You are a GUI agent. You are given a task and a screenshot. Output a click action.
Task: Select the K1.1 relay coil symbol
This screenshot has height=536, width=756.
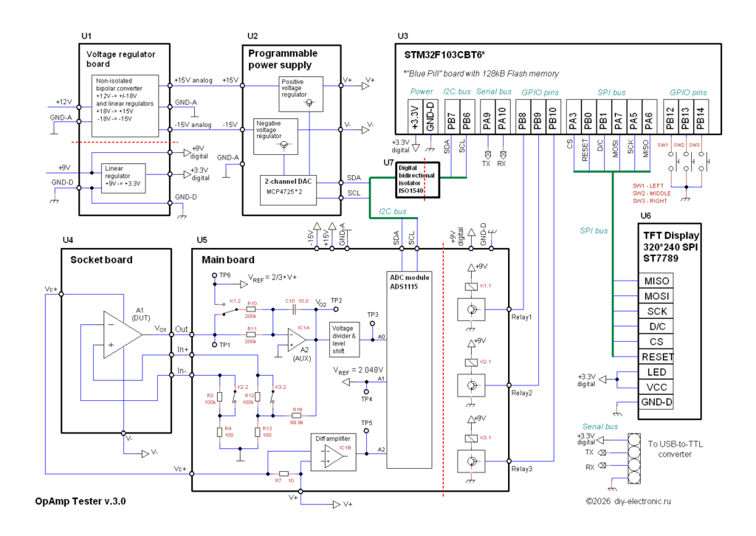coord(471,286)
